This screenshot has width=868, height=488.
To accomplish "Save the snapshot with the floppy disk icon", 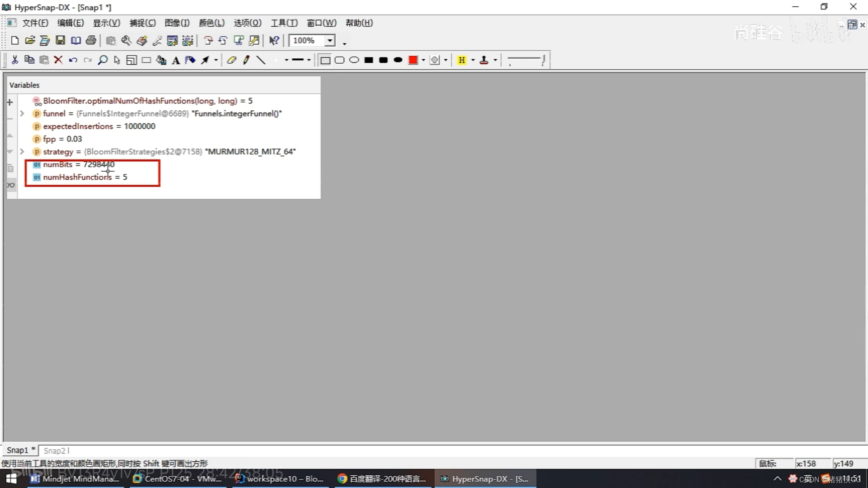I will click(60, 41).
